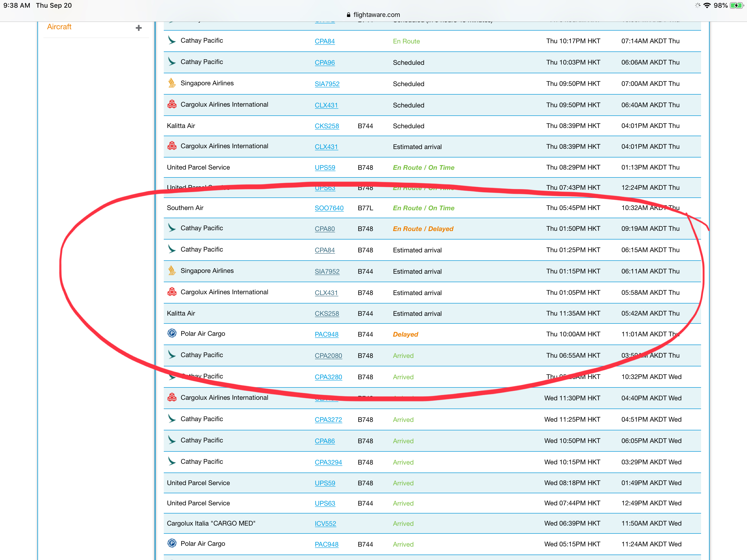
Task: Open UPS59 En Route flight link
Action: tap(325, 168)
